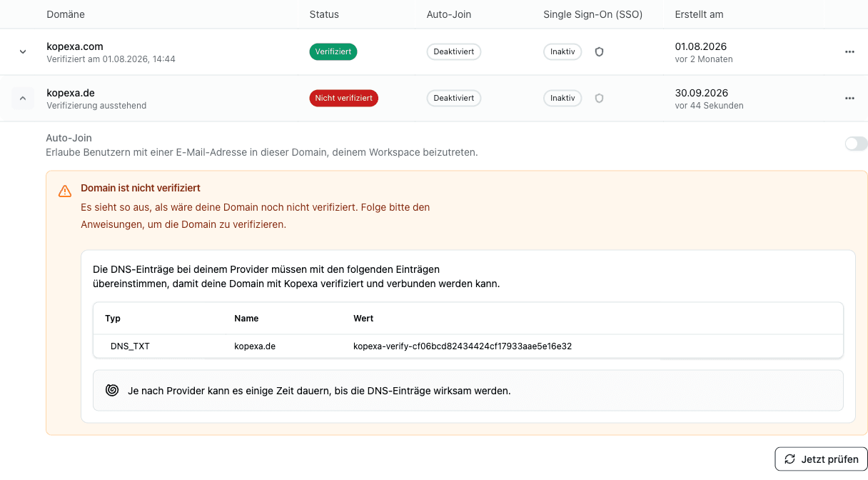The image size is (868, 480).
Task: Collapse the kopexa.de row chevron
Action: pyautogui.click(x=23, y=99)
